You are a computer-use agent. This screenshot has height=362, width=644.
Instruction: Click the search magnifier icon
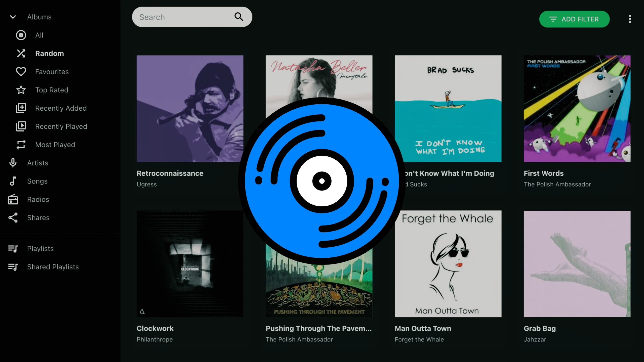click(x=239, y=17)
